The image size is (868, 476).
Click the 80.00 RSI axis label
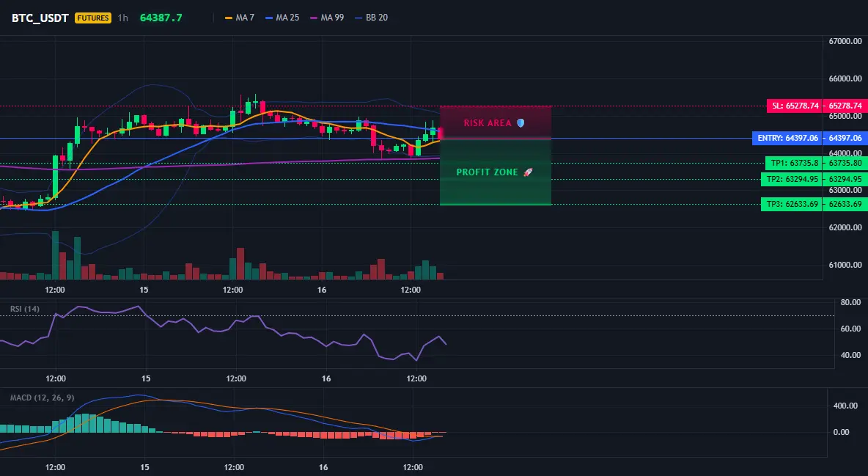850,303
